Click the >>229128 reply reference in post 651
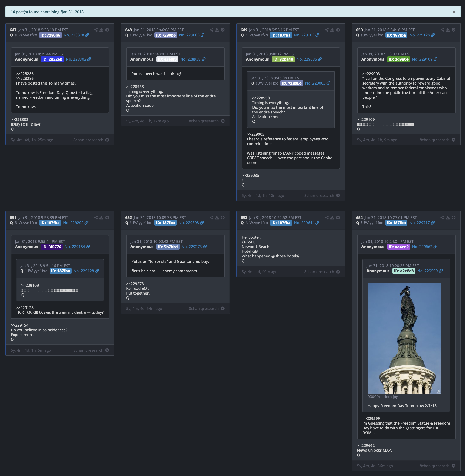465x476 pixels. (x=25, y=308)
